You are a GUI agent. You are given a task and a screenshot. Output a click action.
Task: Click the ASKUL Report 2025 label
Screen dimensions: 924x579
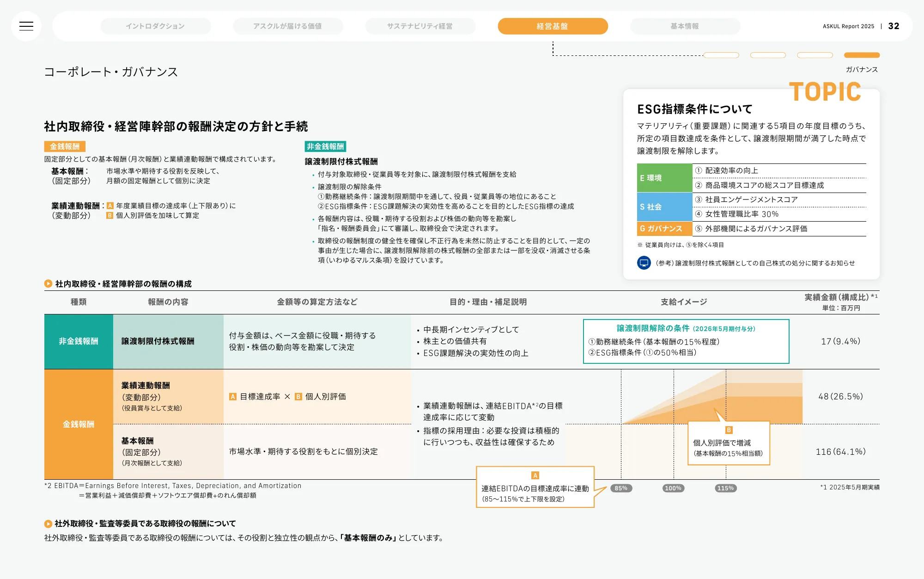[849, 26]
